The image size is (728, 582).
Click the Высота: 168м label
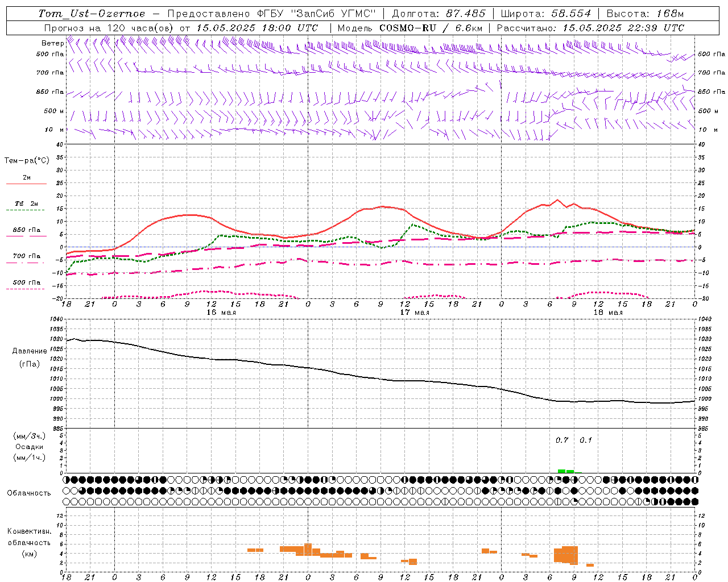645,14
